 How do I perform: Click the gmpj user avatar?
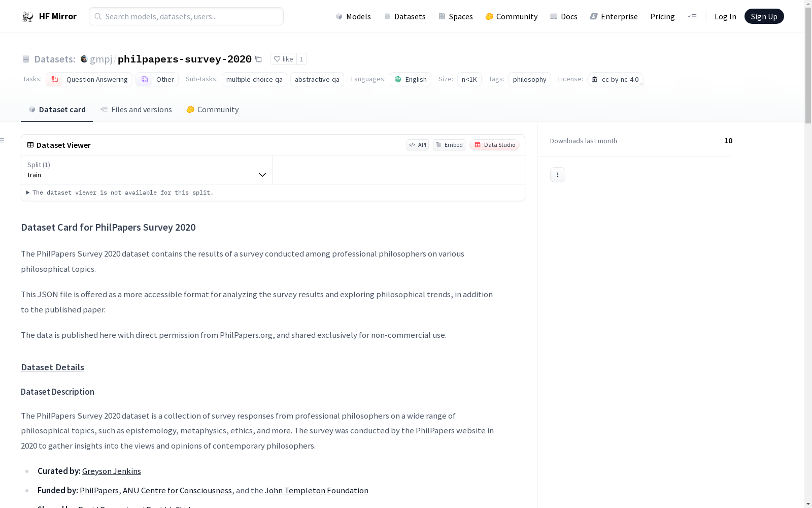tap(84, 59)
